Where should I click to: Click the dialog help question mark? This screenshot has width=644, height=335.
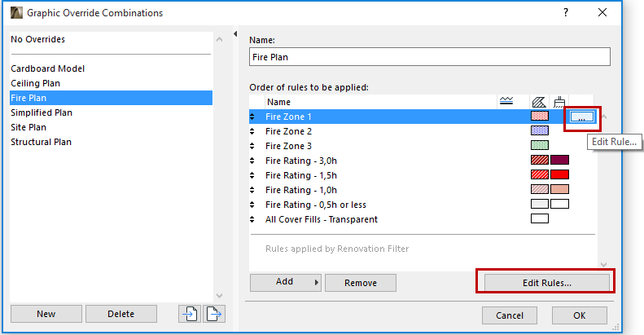566,12
